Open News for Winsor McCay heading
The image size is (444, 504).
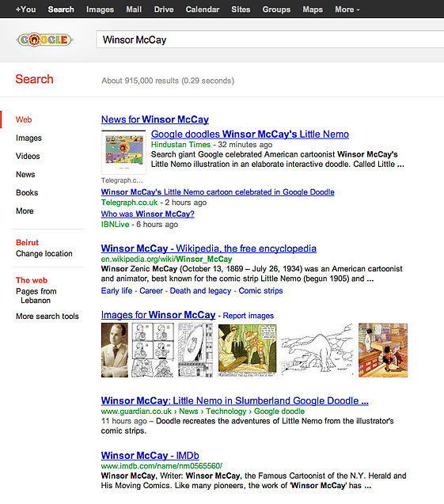pyautogui.click(x=155, y=119)
